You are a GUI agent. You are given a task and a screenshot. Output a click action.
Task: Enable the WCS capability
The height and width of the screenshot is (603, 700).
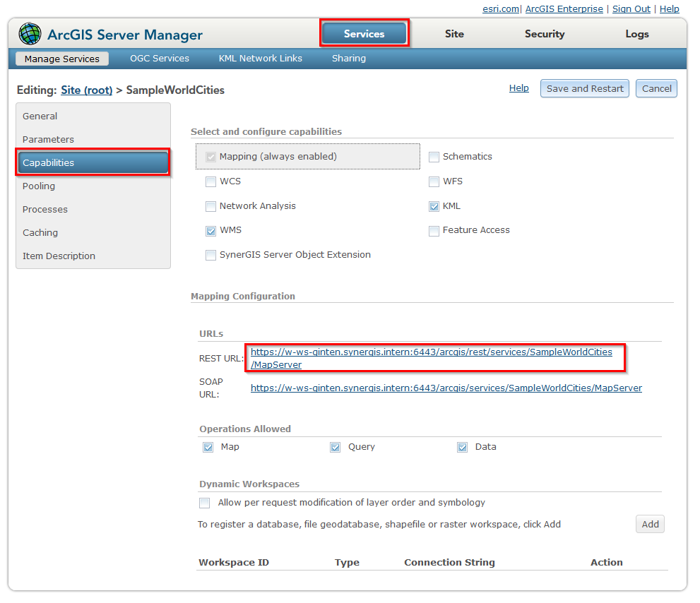210,181
